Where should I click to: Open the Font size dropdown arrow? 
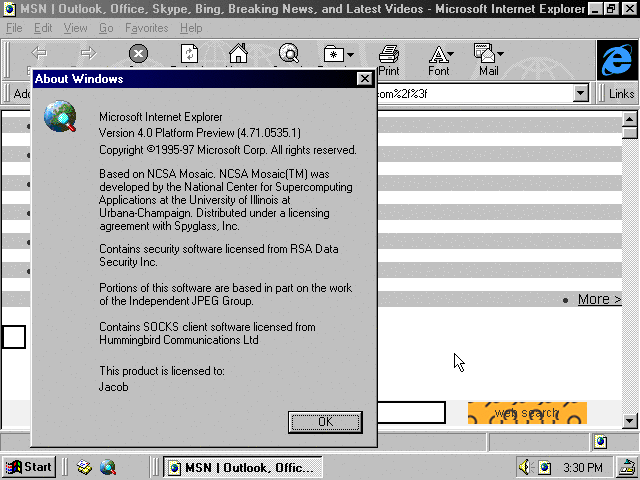(x=451, y=53)
